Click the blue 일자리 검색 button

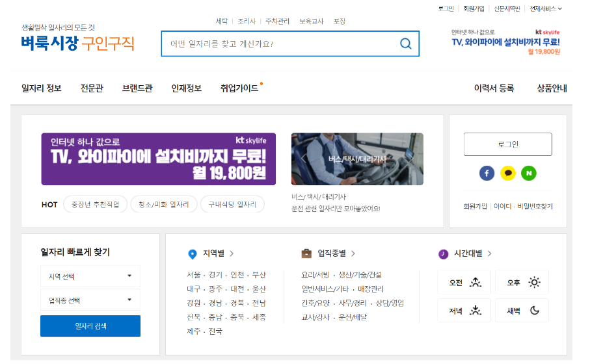point(90,326)
